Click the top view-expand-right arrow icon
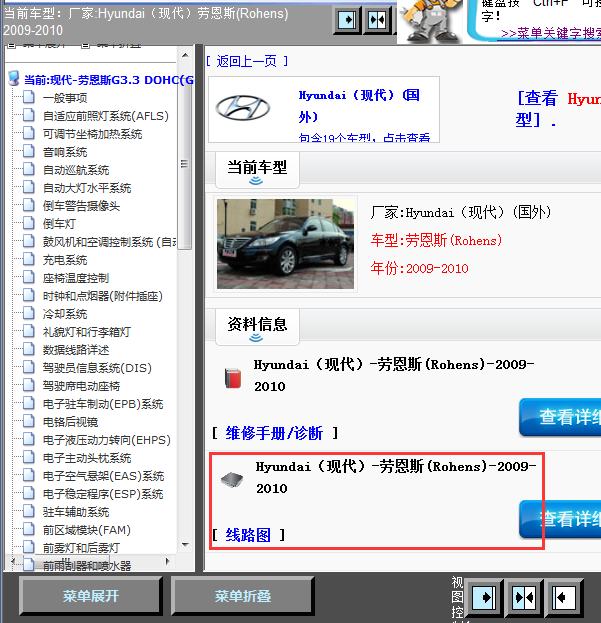 tap(347, 19)
